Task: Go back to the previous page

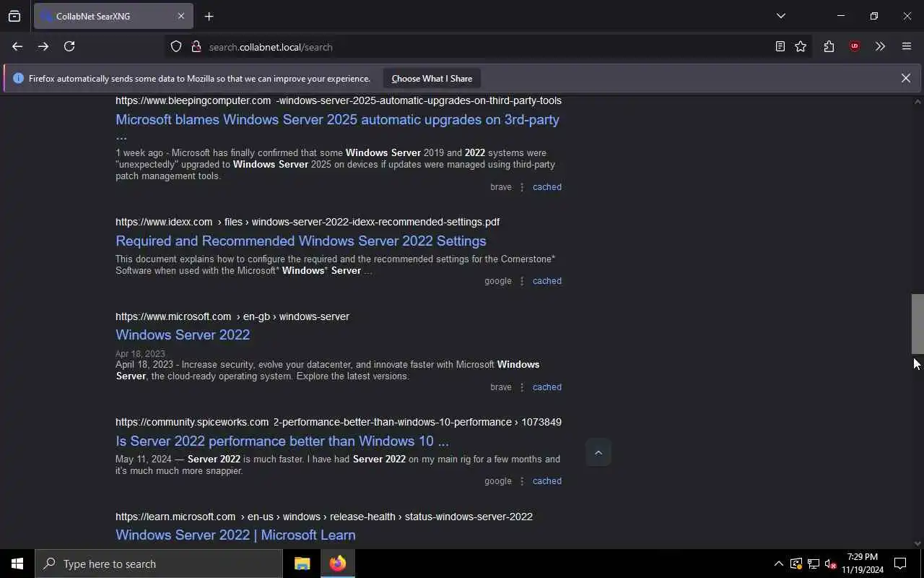Action: pyautogui.click(x=17, y=46)
